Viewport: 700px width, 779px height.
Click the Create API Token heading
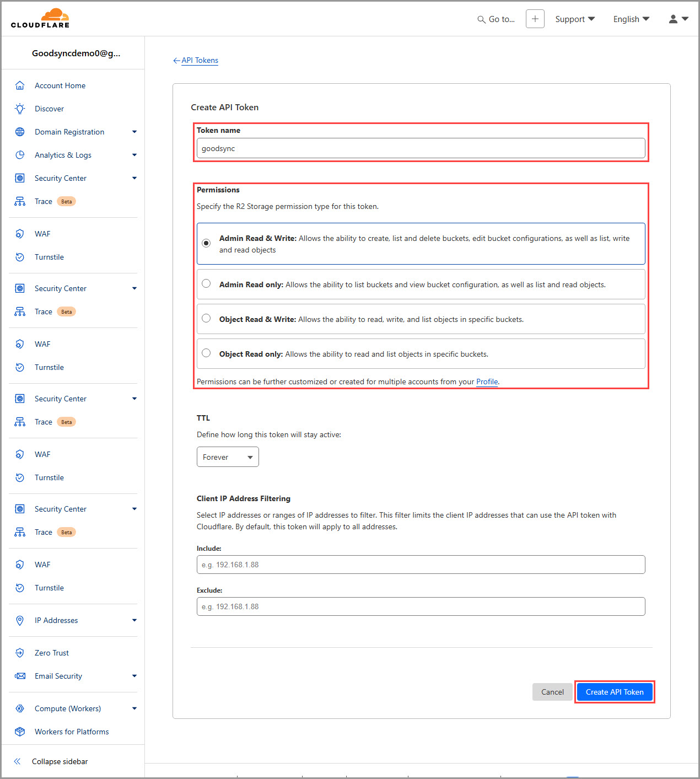(225, 108)
